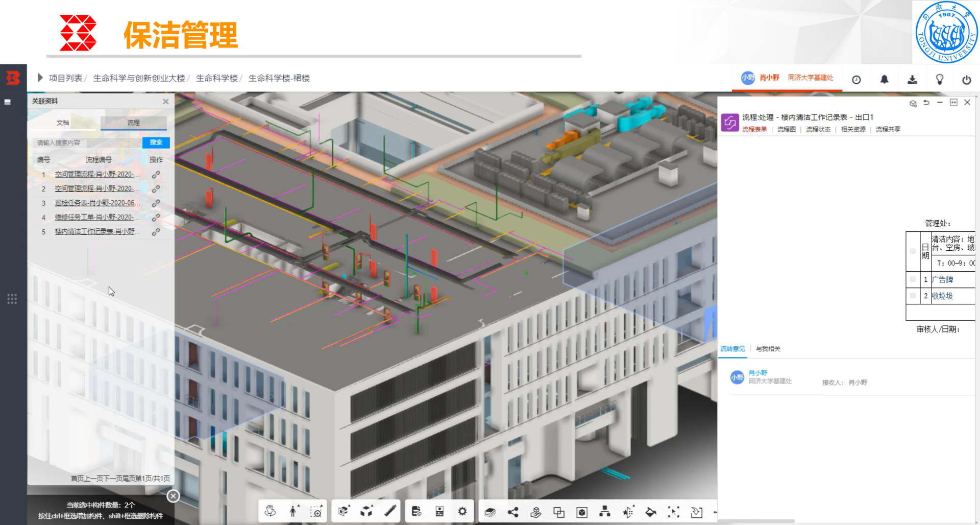Check the box for row 1 广告牌
Viewport: 980px width, 525px height.
click(x=913, y=279)
